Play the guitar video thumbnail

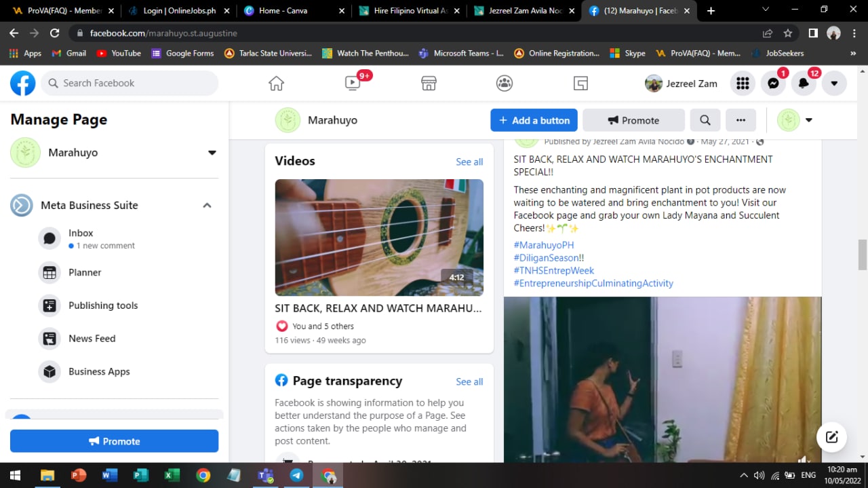[379, 238]
